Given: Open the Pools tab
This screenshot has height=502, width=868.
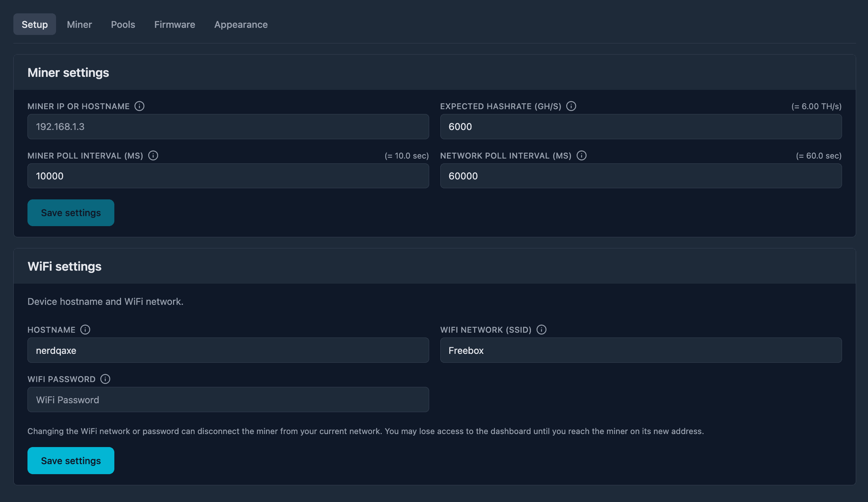Looking at the screenshot, I should pyautogui.click(x=123, y=24).
